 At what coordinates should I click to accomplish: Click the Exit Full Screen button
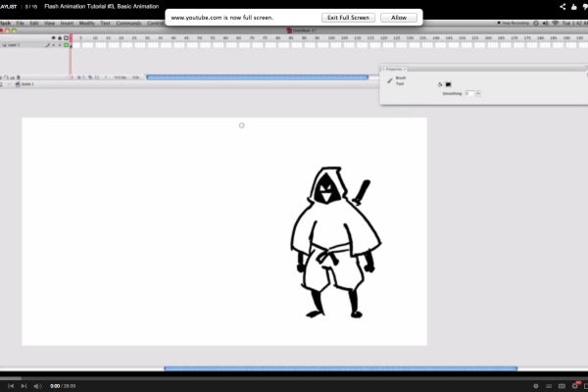click(347, 18)
